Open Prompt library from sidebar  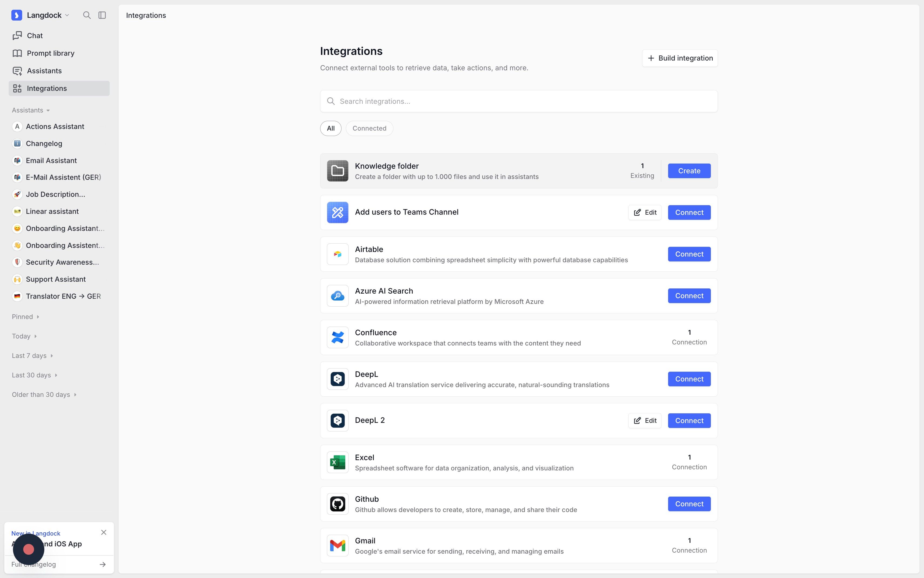(51, 53)
